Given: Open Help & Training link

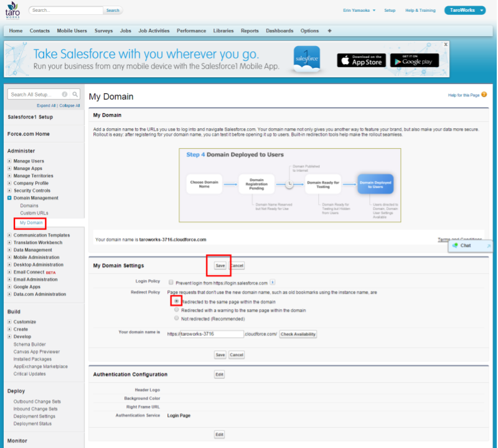Looking at the screenshot, I should 420,11.
